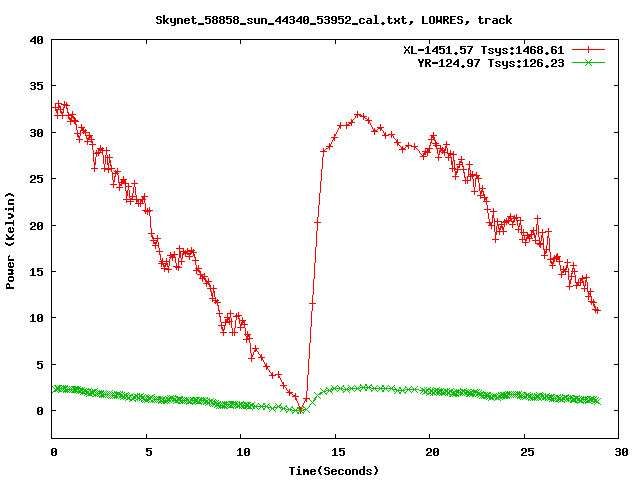Image resolution: width=640 pixels, height=480 pixels.
Task: Click the y-axis tick label 40
Action: pos(36,40)
